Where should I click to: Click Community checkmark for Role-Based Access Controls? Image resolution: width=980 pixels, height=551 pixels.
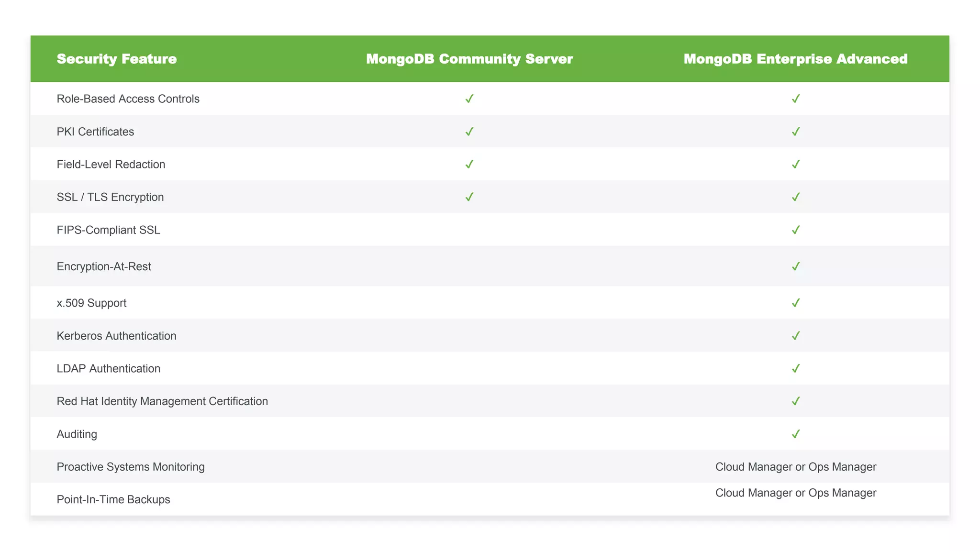click(x=469, y=99)
